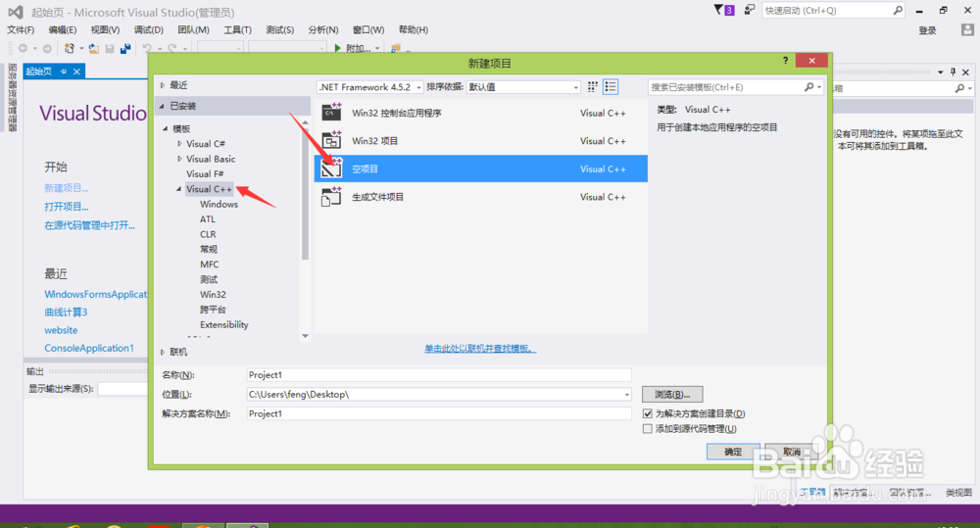
Task: Click the 确定 button
Action: [733, 452]
